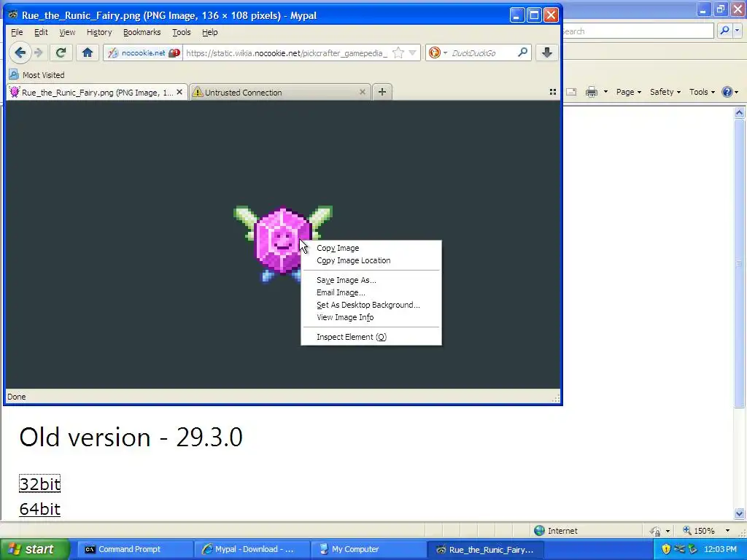The height and width of the screenshot is (560, 747).
Task: Click the 64bit download link
Action: (39, 509)
